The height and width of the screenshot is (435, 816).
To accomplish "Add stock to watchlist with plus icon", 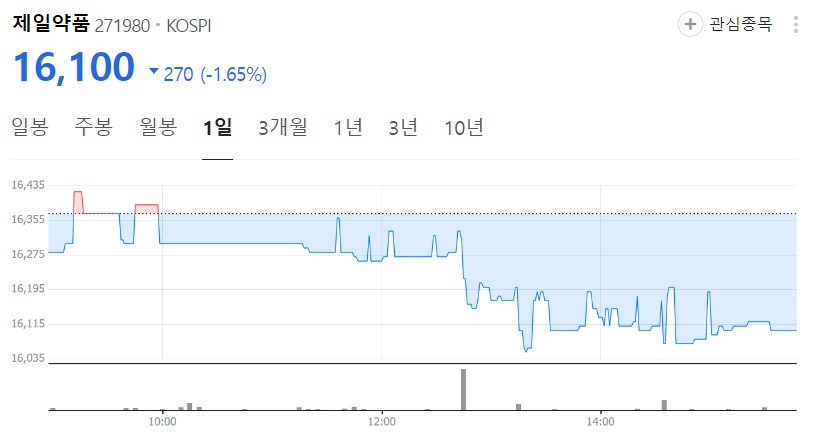I will point(690,24).
